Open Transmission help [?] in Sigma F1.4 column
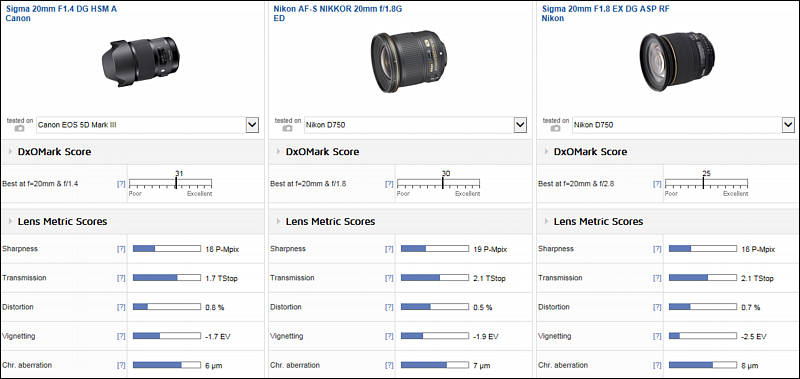This screenshot has width=800, height=379. tap(121, 278)
